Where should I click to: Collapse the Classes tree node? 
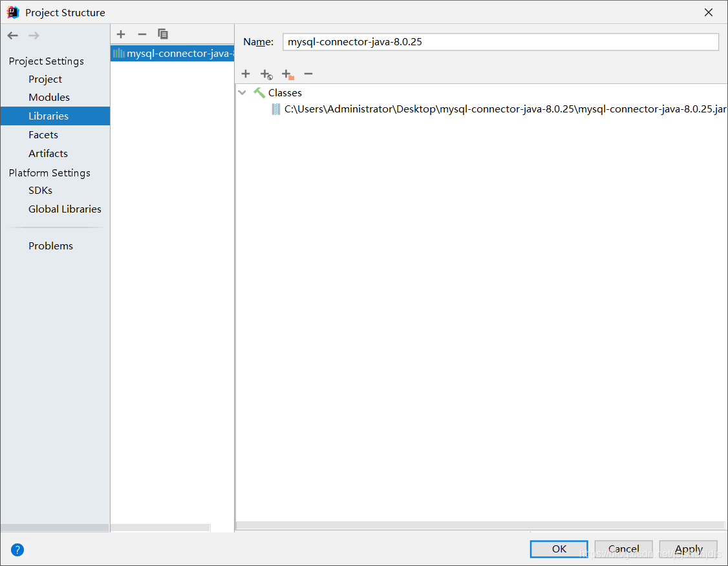(242, 92)
